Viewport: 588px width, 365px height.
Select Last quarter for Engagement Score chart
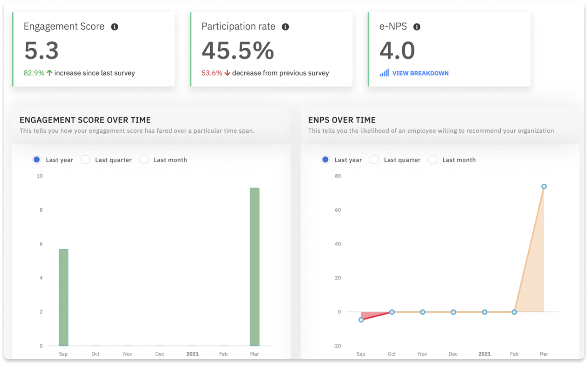[85, 160]
